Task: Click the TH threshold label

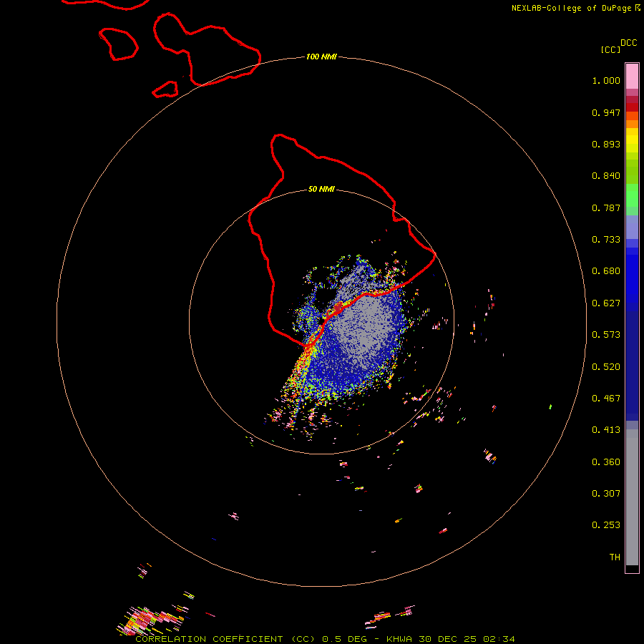Action: pos(615,557)
